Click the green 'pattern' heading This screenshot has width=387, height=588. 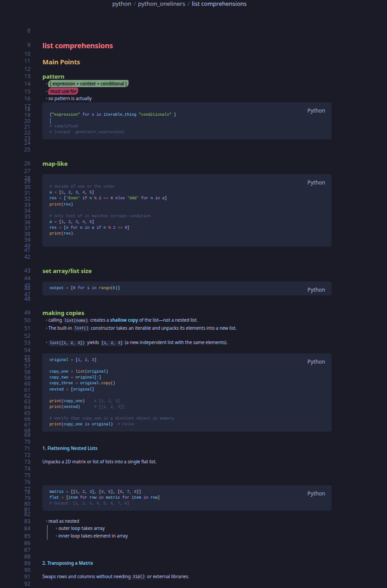[x=54, y=76]
